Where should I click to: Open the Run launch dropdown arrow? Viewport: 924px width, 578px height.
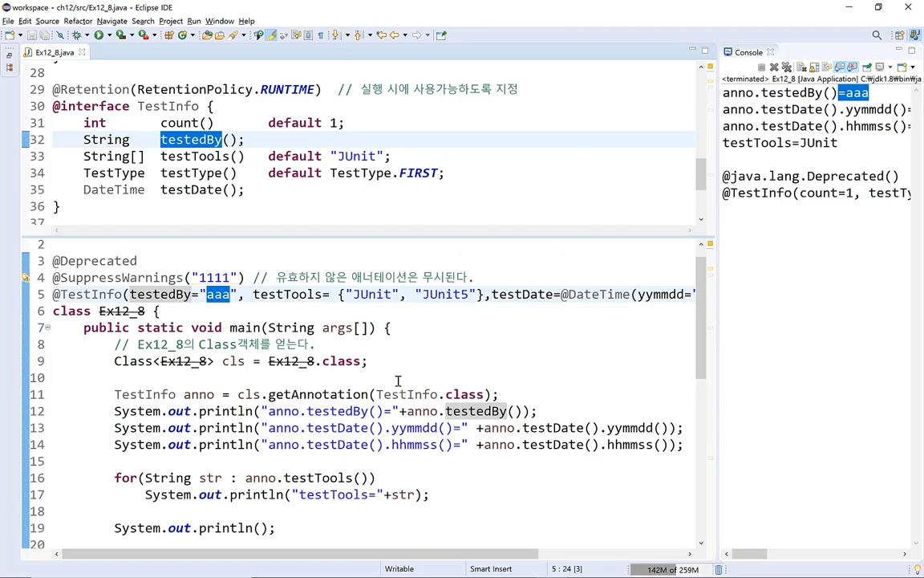point(110,35)
